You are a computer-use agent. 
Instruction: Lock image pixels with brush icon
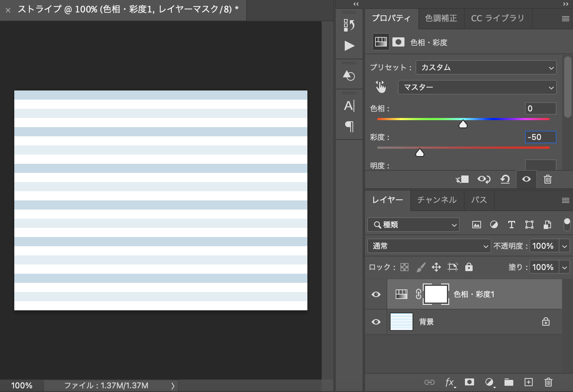click(x=421, y=267)
